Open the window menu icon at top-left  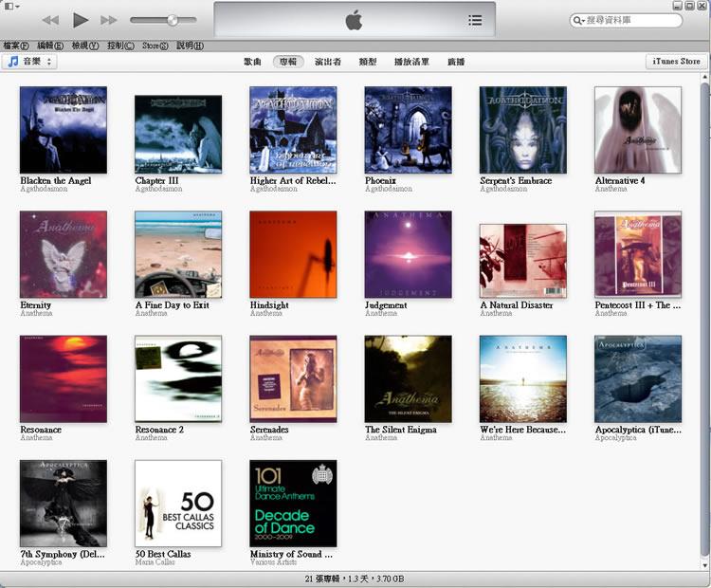[x=11, y=7]
